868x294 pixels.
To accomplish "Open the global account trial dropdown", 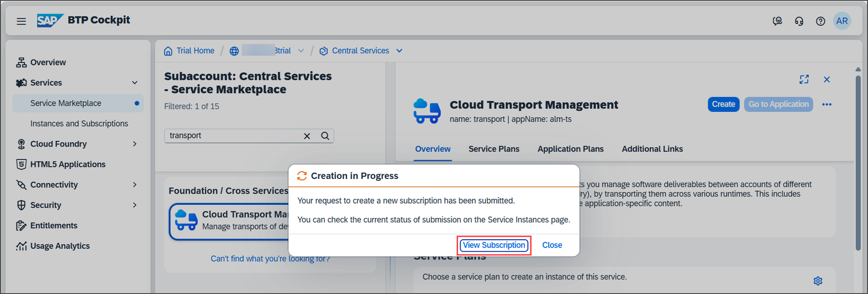I will coord(301,51).
